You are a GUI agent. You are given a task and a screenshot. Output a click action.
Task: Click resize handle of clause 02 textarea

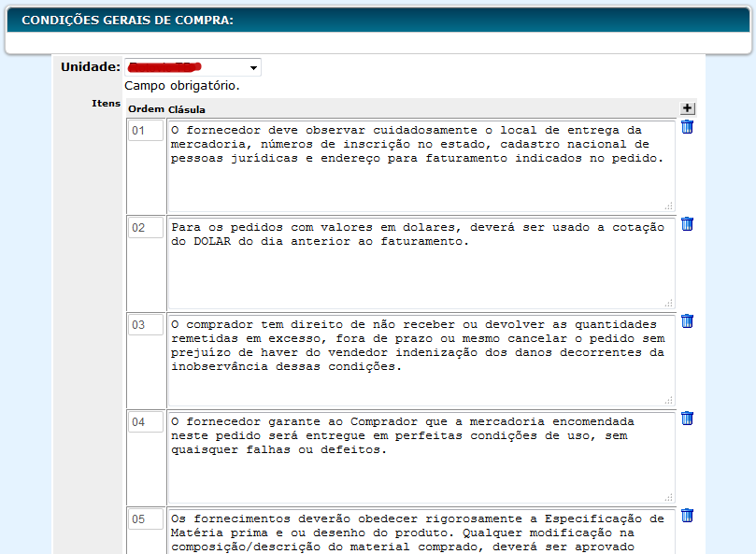click(668, 303)
